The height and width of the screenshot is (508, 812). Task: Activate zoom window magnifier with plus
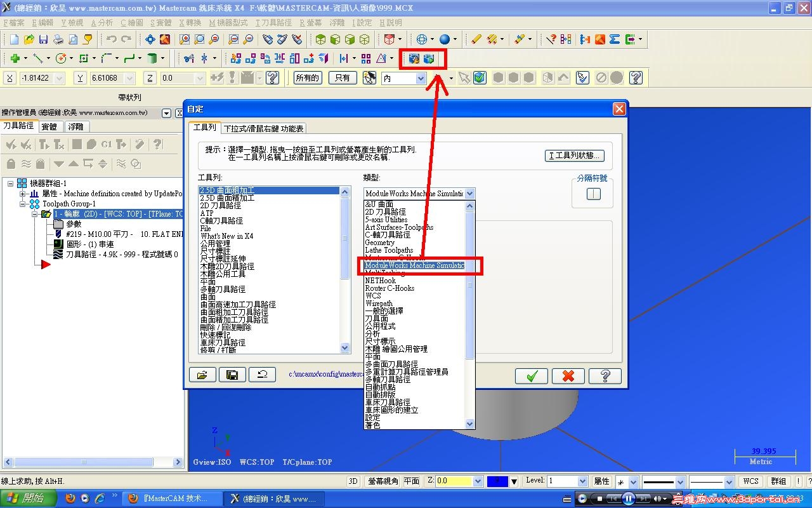click(185, 39)
